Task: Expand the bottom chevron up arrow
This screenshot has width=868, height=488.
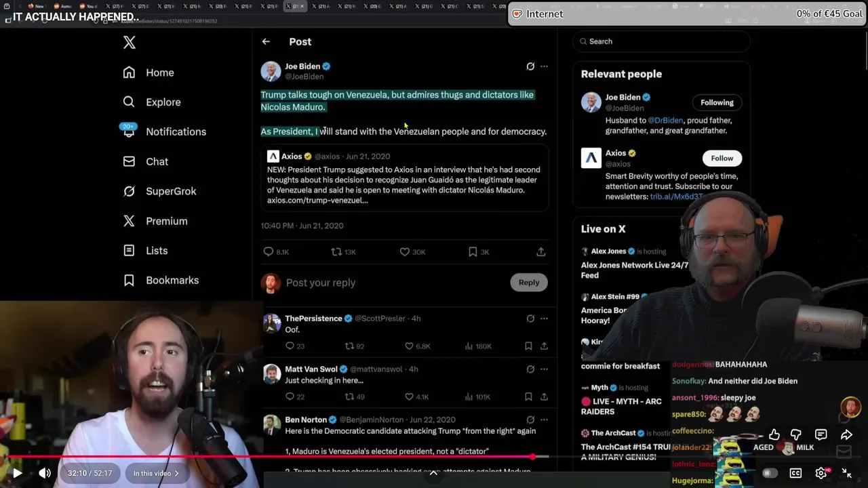Action: (433, 473)
